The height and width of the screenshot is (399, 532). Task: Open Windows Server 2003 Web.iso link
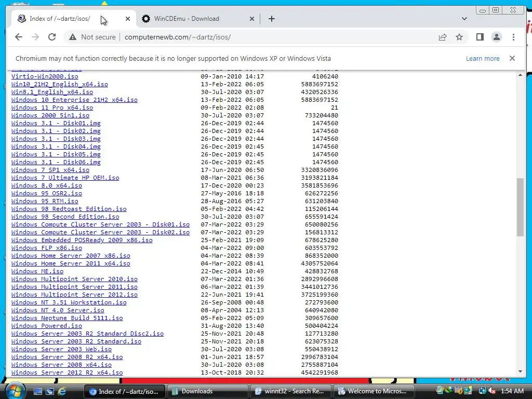pyautogui.click(x=61, y=350)
